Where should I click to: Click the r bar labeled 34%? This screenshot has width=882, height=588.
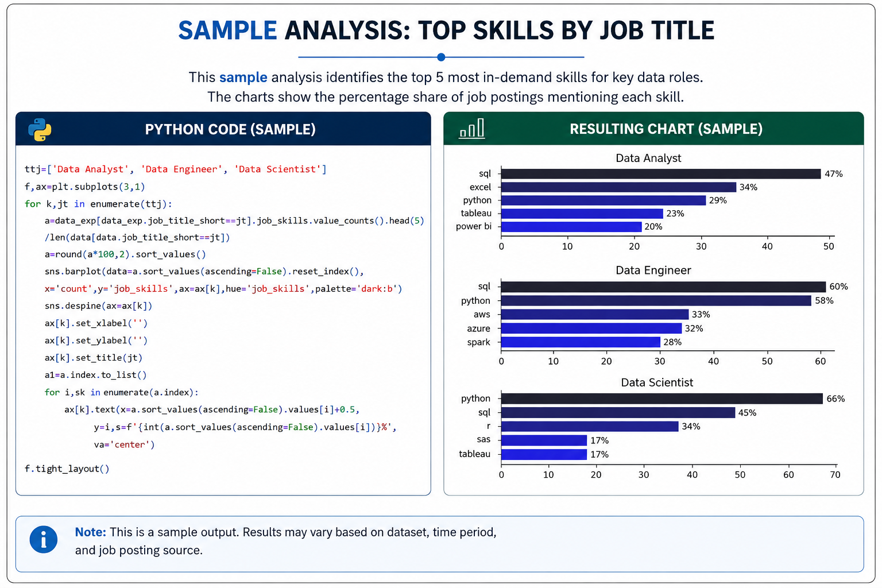click(x=590, y=426)
